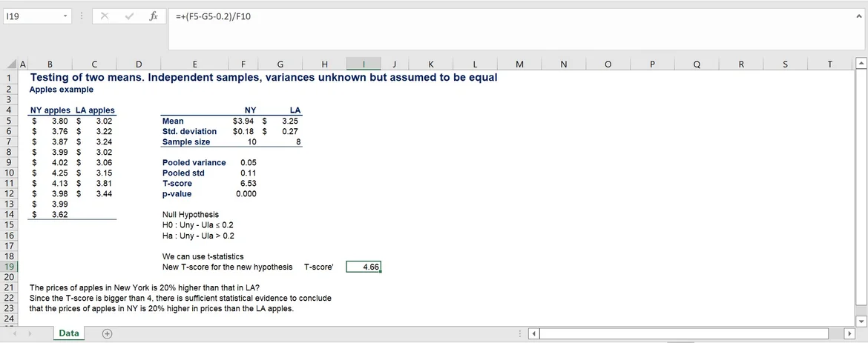Click the previous sheet navigation arrow

click(13, 333)
